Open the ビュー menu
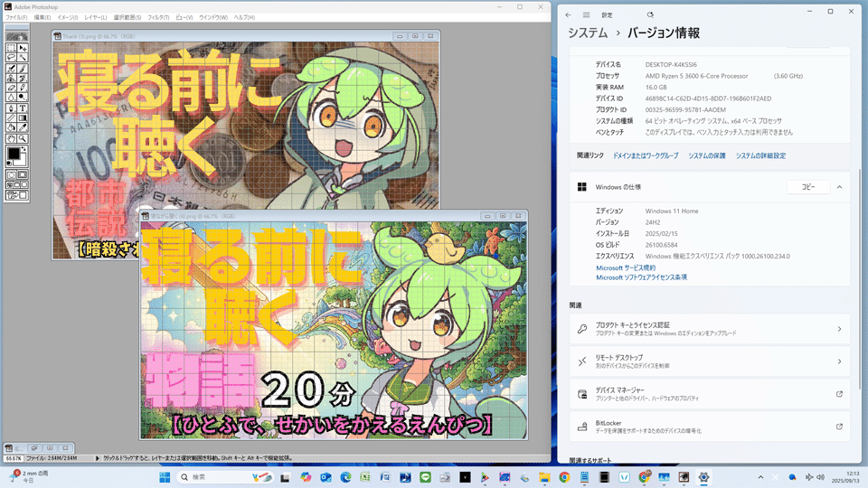Screen dimensions: 868x488 [184, 18]
